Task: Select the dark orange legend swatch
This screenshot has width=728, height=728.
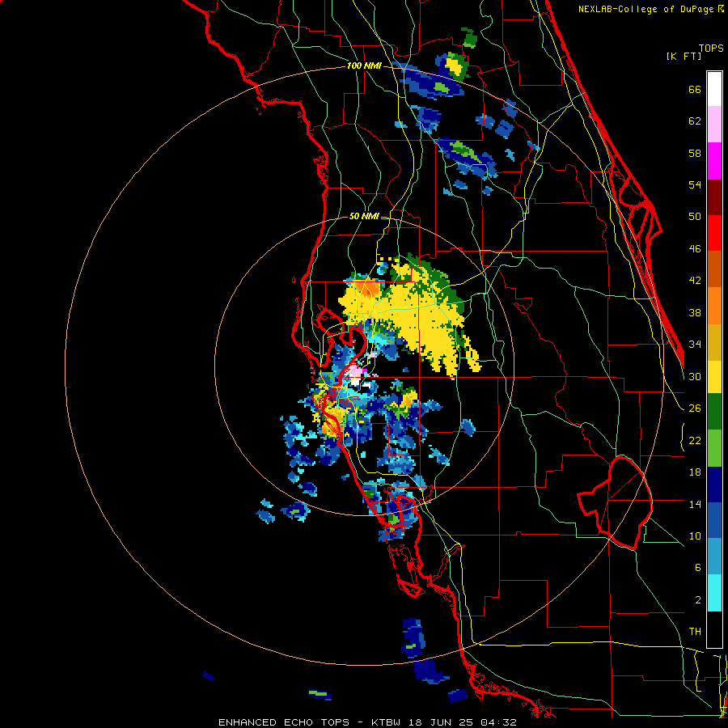Action: pyautogui.click(x=714, y=269)
